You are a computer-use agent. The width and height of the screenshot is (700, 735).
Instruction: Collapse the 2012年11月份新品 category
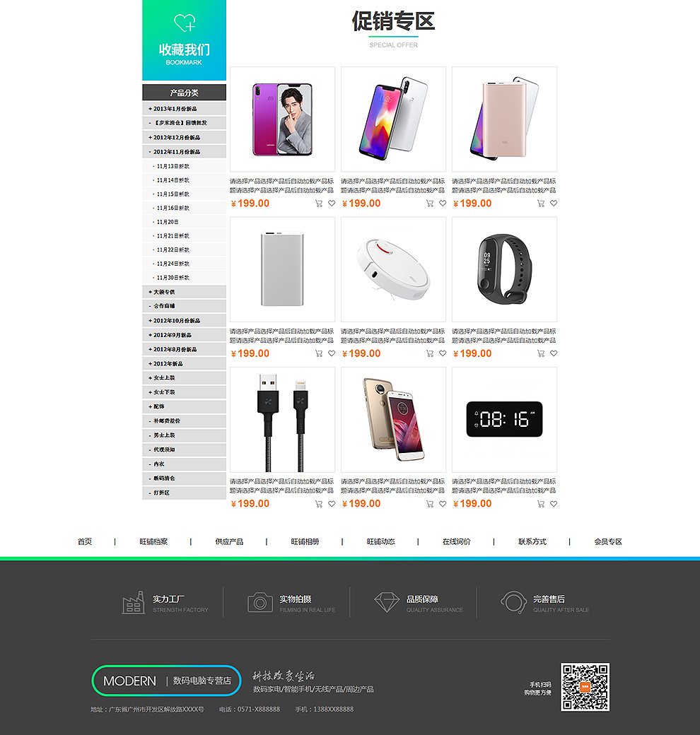coord(185,152)
